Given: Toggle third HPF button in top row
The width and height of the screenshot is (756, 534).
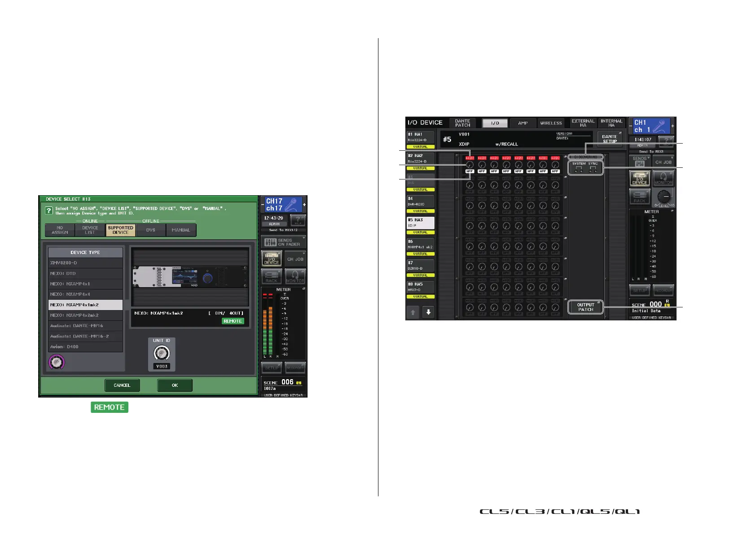Looking at the screenshot, I should [494, 171].
